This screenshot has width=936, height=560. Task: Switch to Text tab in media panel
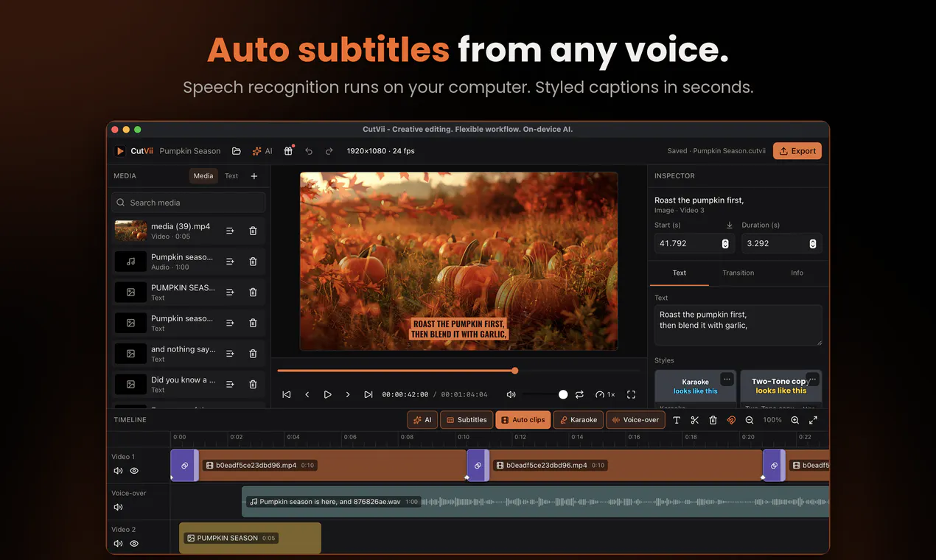(231, 176)
